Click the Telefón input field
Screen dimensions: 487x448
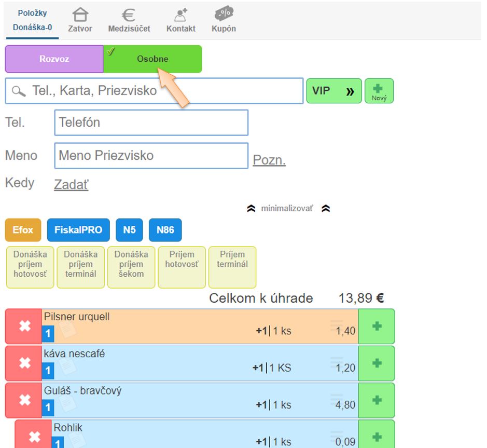pyautogui.click(x=151, y=123)
